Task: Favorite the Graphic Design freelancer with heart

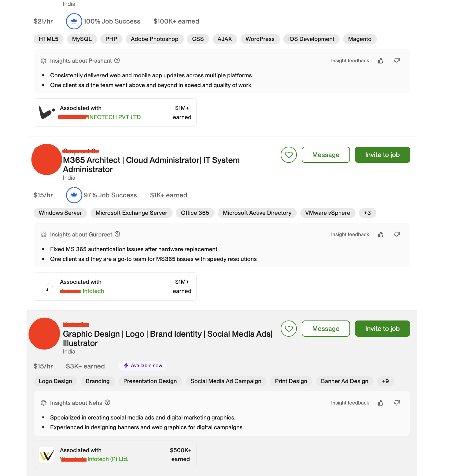Action: 289,329
